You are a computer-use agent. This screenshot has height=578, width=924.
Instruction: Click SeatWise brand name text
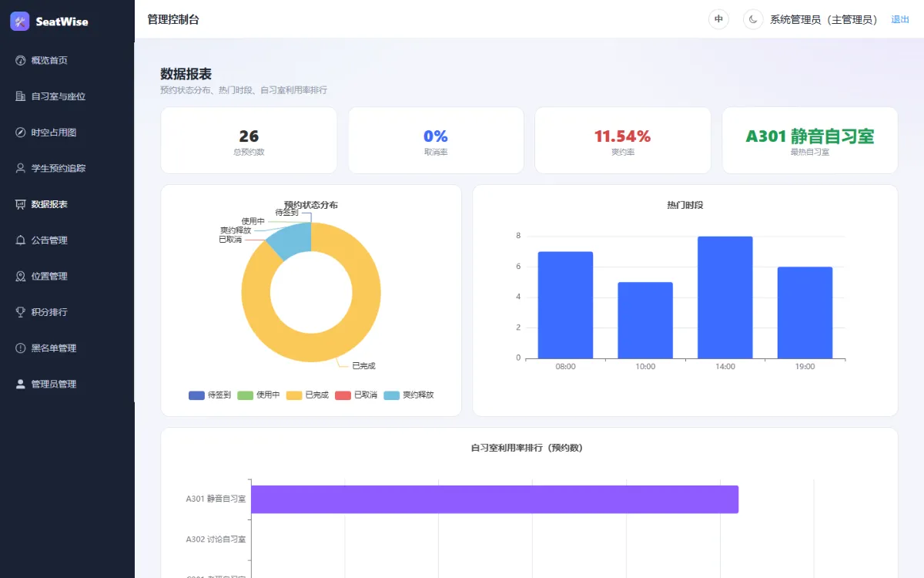click(x=62, y=22)
